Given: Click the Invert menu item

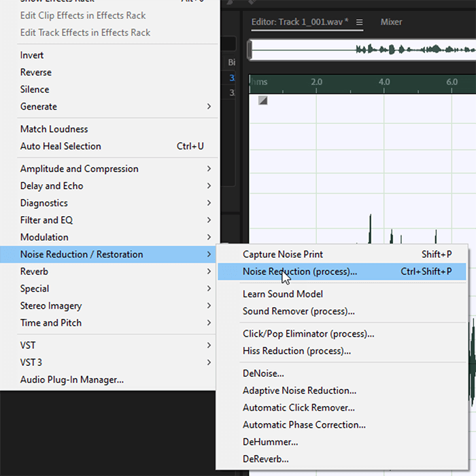Looking at the screenshot, I should coord(32,55).
